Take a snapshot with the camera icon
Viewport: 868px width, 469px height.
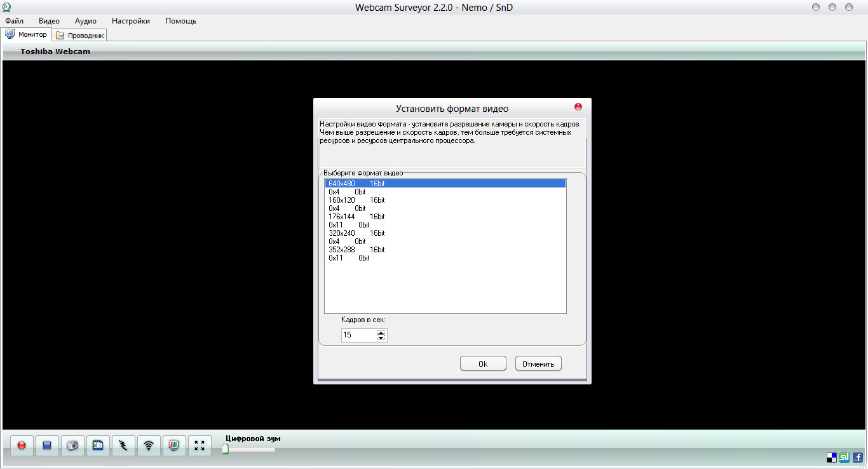72,445
